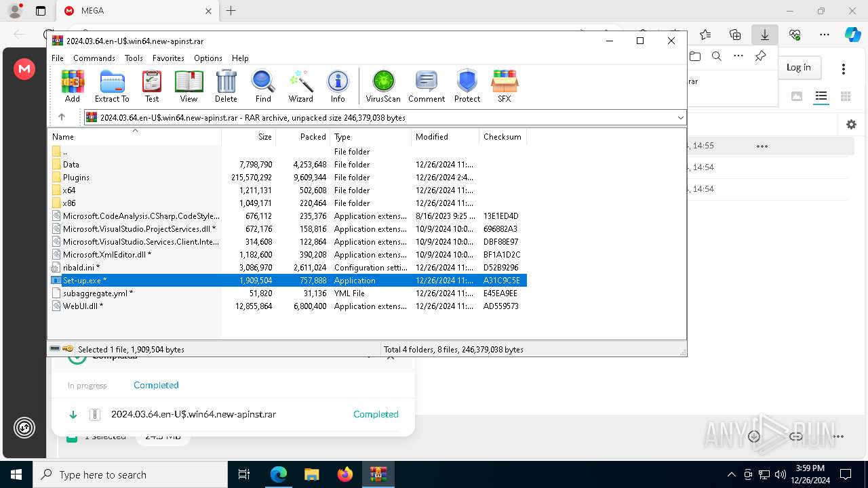Switch to Completed tab in MEGA transfers
This screenshot has width=868, height=488.
point(156,385)
